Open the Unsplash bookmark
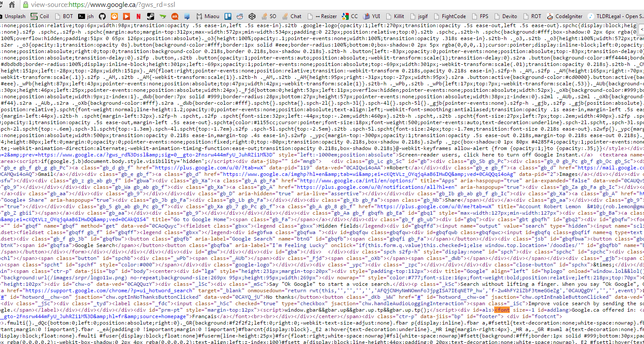 (12, 16)
